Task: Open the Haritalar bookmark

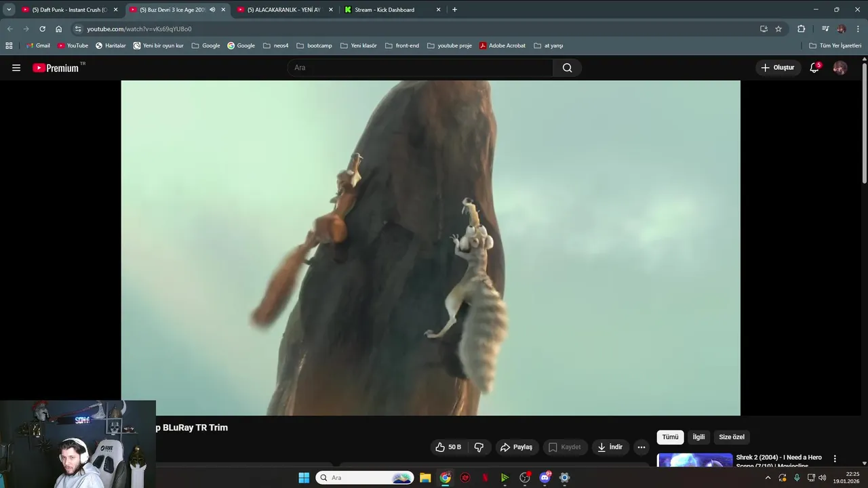Action: tap(111, 45)
